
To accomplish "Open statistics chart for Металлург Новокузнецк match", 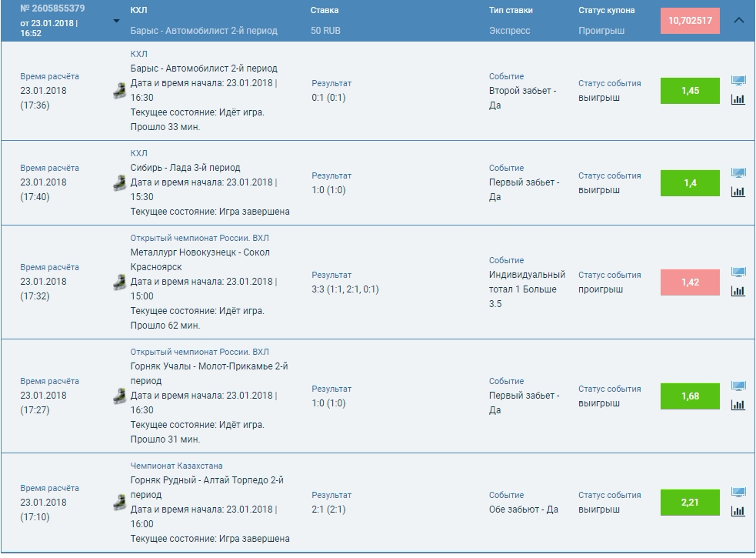I will coord(738,291).
